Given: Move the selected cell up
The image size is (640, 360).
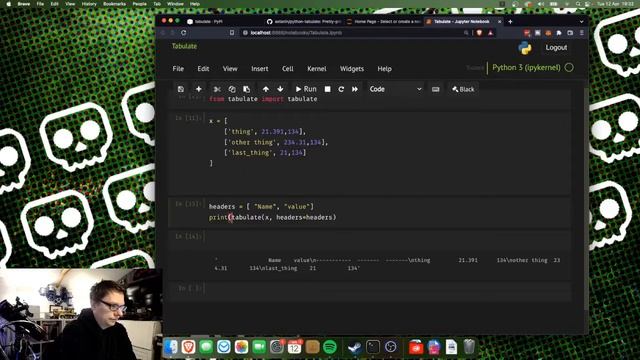Looking at the screenshot, I should coord(266,89).
